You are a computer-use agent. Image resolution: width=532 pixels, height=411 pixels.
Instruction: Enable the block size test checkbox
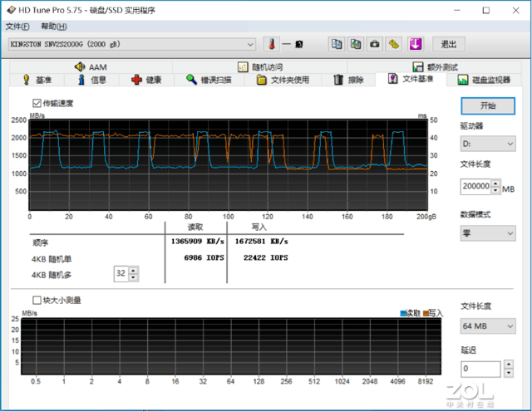pos(37,300)
